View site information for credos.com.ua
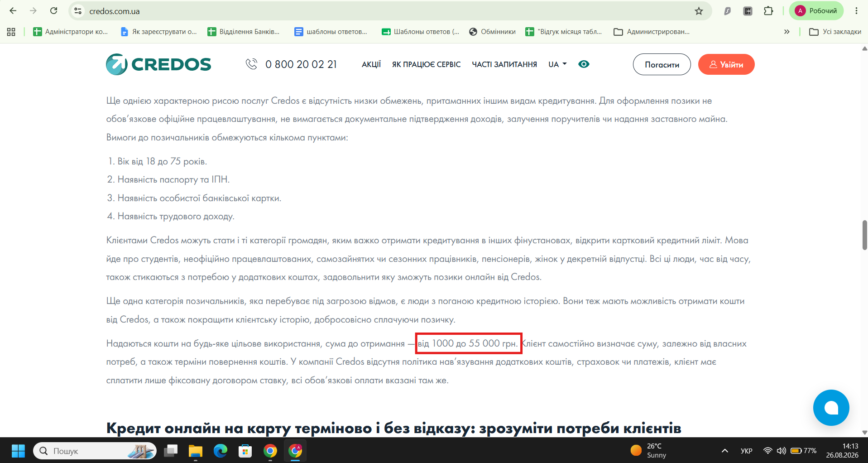The height and width of the screenshot is (463, 868). 78,11
